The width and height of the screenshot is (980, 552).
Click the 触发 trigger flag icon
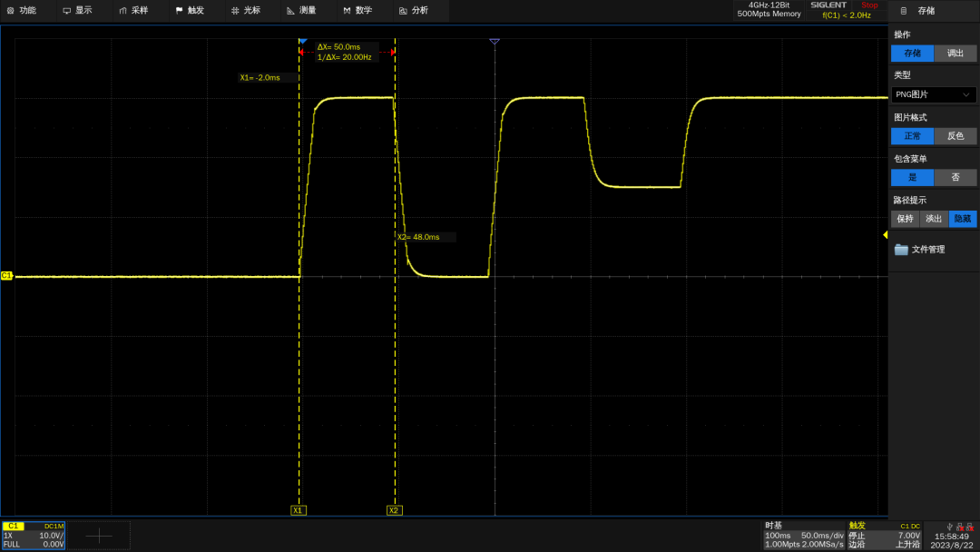point(180,11)
